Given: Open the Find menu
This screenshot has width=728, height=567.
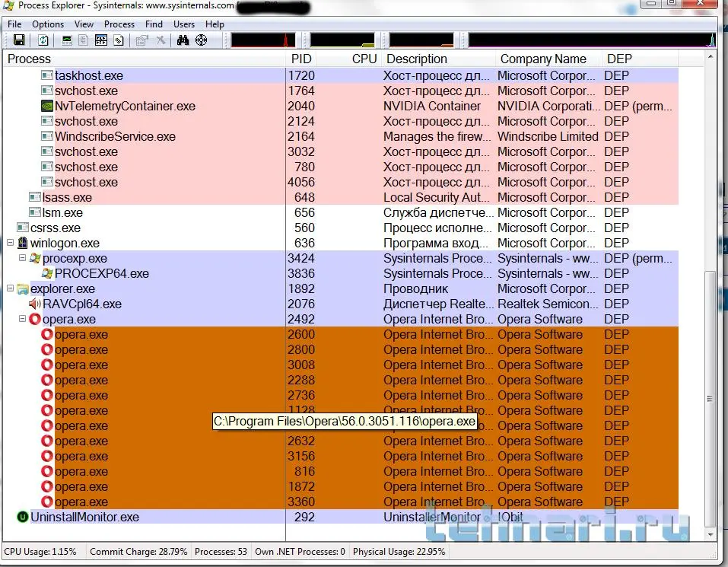Looking at the screenshot, I should (x=154, y=24).
